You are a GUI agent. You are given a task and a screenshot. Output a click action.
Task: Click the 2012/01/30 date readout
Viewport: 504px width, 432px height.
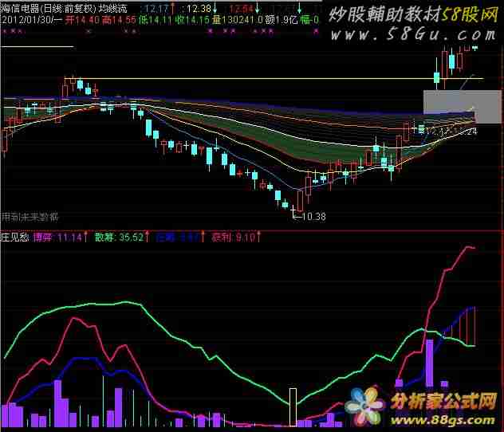31,20
